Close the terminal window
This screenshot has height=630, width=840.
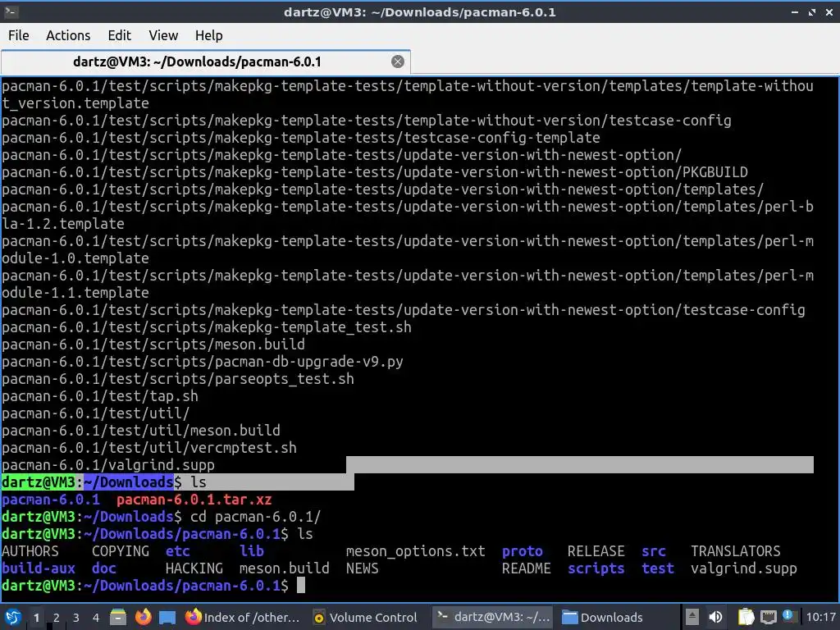tap(829, 11)
